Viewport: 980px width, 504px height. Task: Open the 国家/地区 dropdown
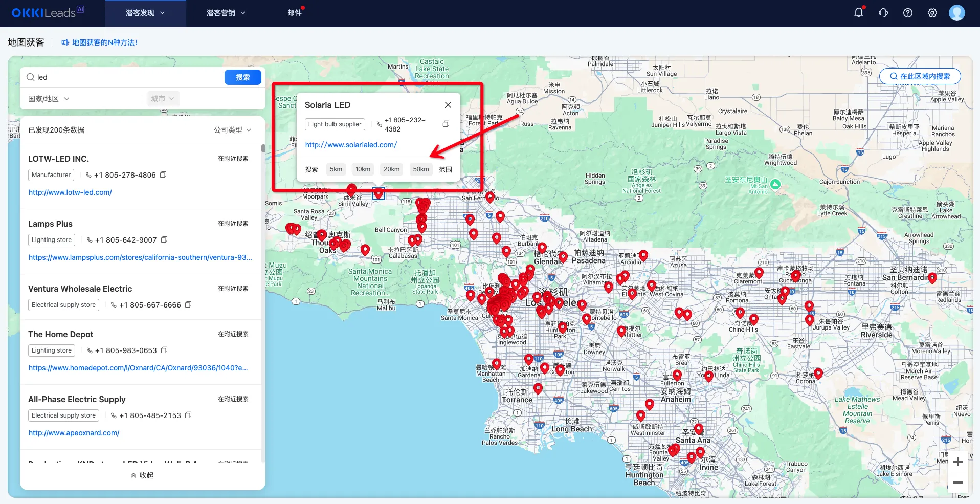tap(49, 99)
